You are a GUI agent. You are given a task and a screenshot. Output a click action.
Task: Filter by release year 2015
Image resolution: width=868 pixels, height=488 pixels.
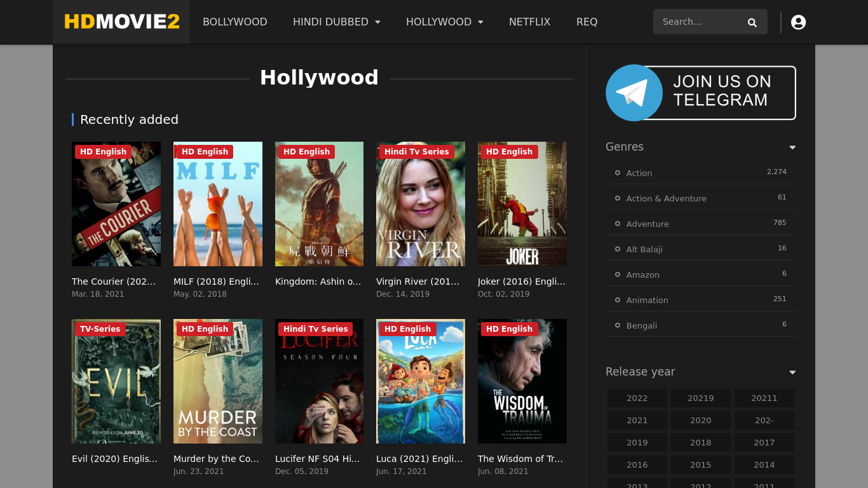[x=701, y=465]
